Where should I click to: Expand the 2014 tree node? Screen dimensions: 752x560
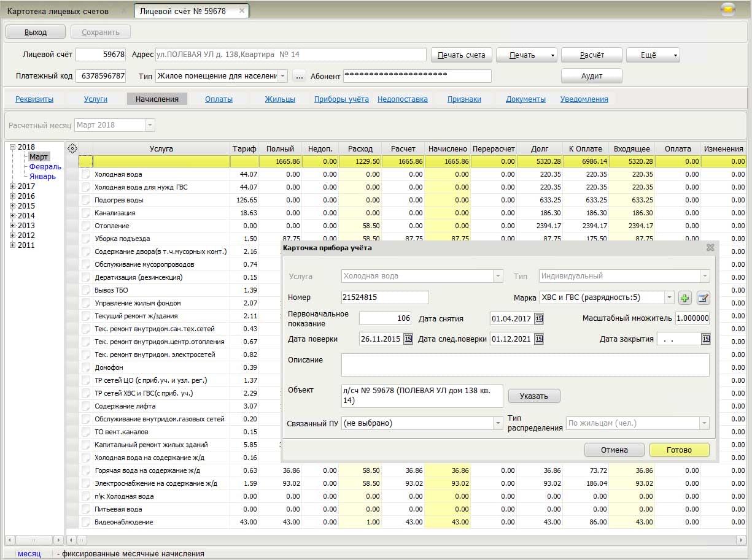click(13, 216)
